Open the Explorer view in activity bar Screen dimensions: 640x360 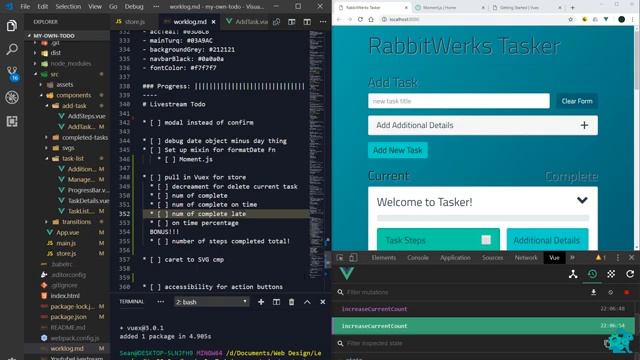click(12, 26)
